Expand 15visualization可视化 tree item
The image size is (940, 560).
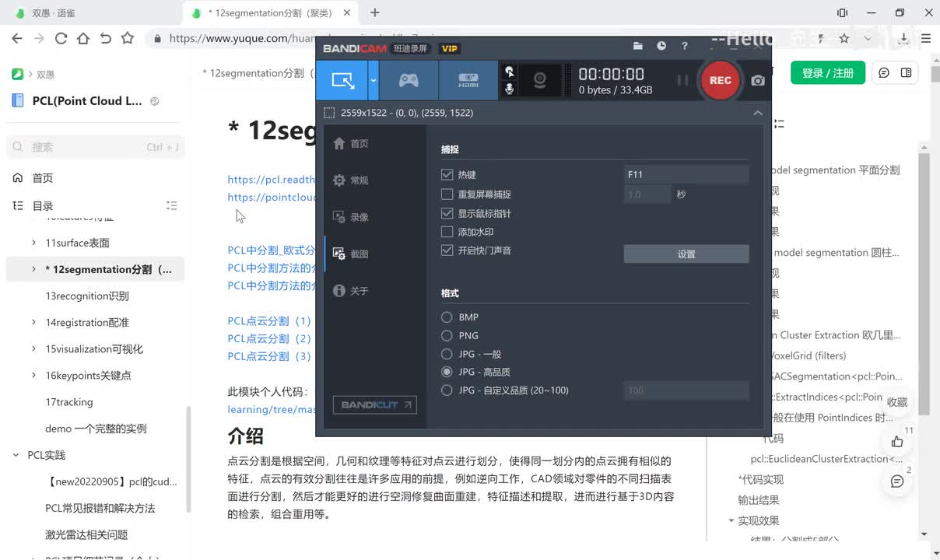click(33, 348)
